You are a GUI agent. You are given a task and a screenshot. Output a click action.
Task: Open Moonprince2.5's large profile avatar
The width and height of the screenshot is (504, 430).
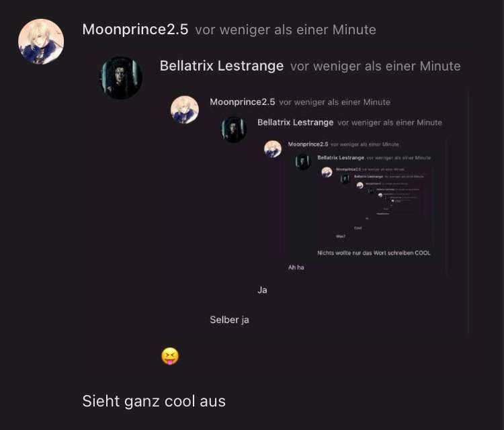tap(41, 42)
